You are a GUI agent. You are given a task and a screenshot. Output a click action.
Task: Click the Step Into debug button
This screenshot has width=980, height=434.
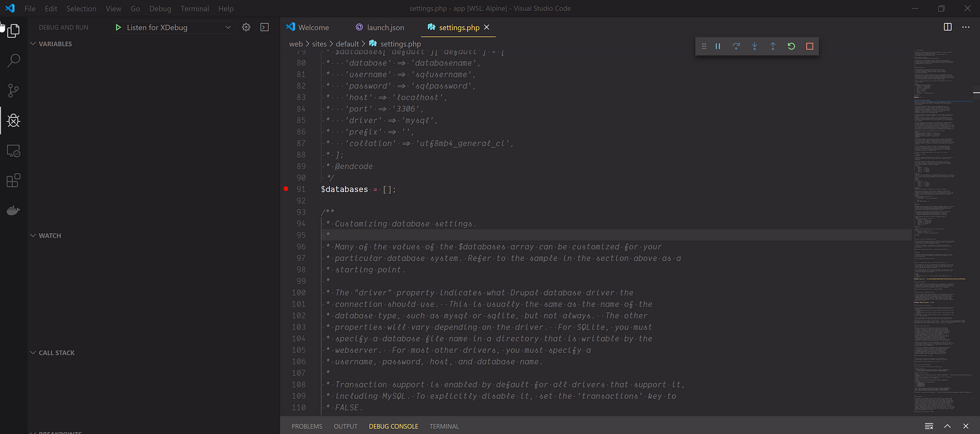pyautogui.click(x=754, y=46)
